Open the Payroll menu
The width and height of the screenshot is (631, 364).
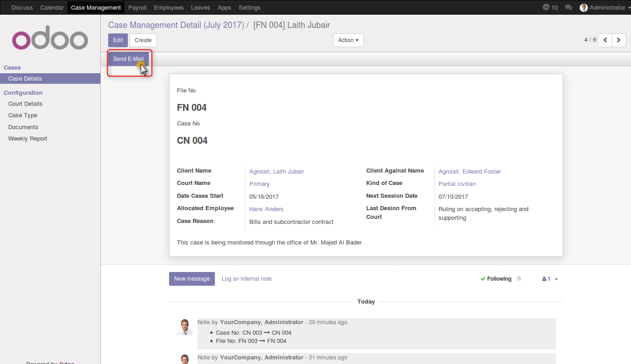pos(137,7)
